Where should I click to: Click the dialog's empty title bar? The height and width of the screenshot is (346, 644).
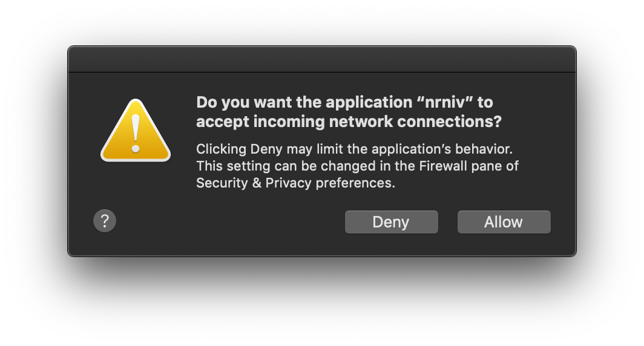point(321,59)
